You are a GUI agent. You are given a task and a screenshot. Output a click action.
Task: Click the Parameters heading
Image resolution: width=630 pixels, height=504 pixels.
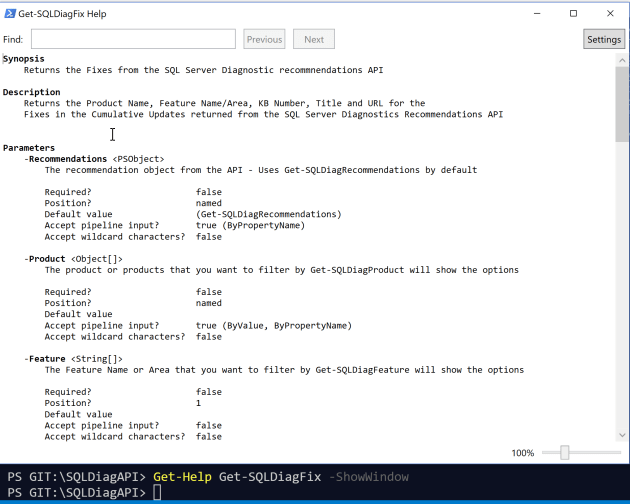[29, 148]
